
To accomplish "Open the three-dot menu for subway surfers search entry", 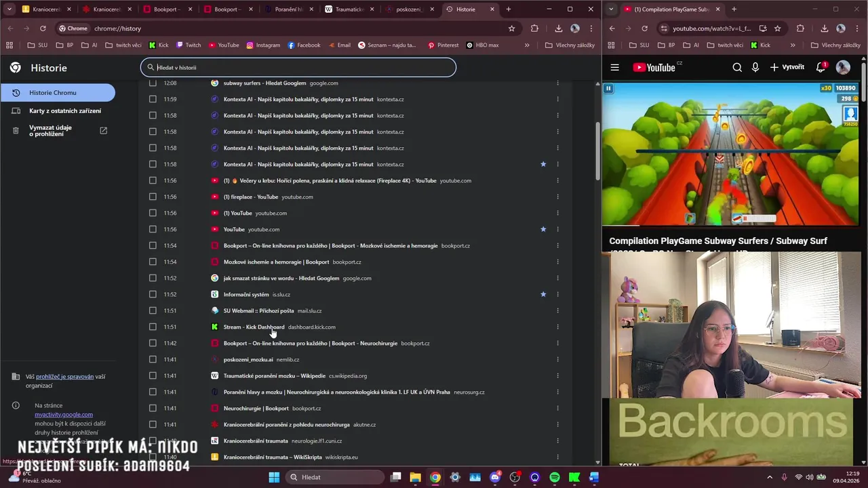I will [557, 83].
